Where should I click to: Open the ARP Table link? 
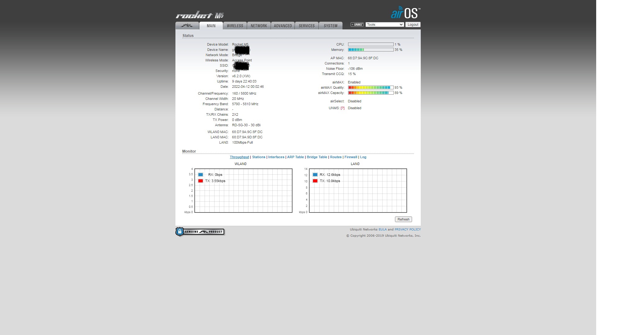(296, 157)
